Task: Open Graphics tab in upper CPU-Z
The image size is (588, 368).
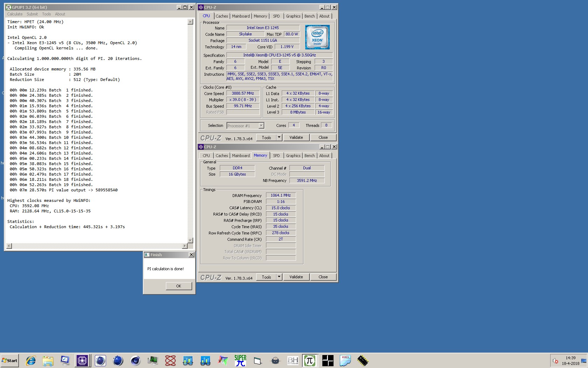Action: point(293,16)
